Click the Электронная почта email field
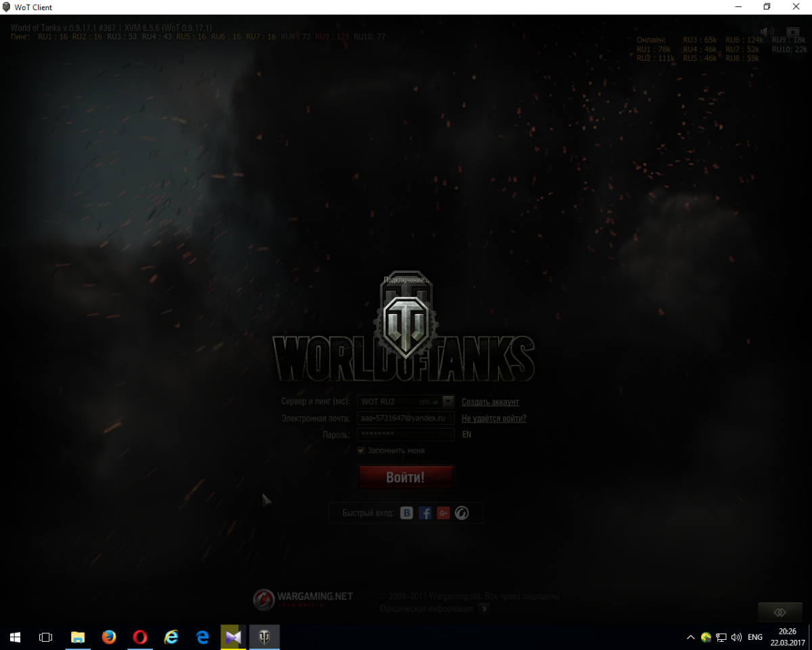The width and height of the screenshot is (812, 650). [406, 418]
